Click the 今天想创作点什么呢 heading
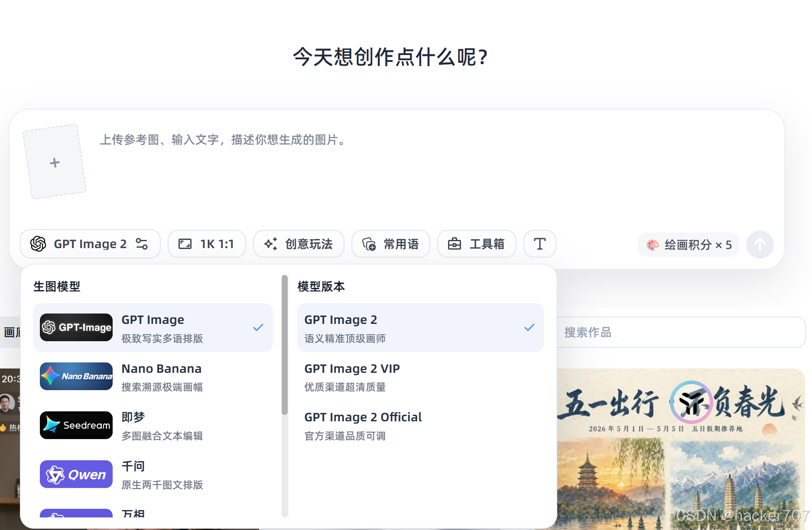Image resolution: width=812 pixels, height=530 pixels. pos(390,57)
